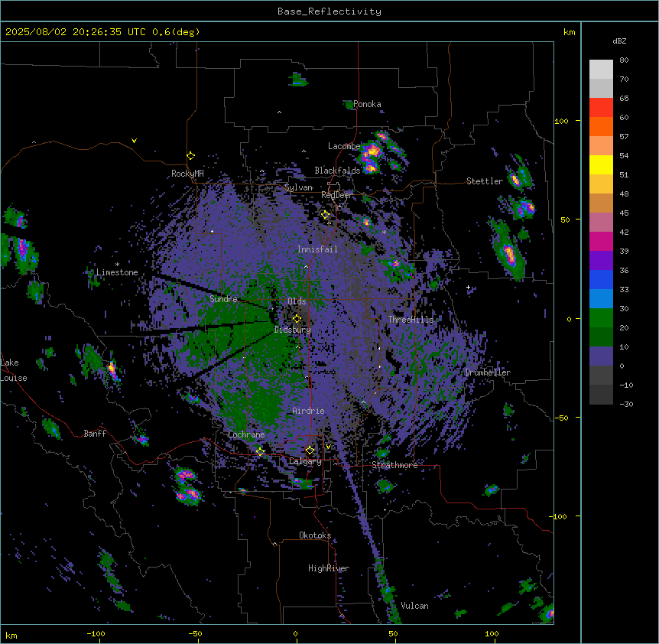
Task: Pick the magenta swatch between 42 and 39
Action: (601, 241)
